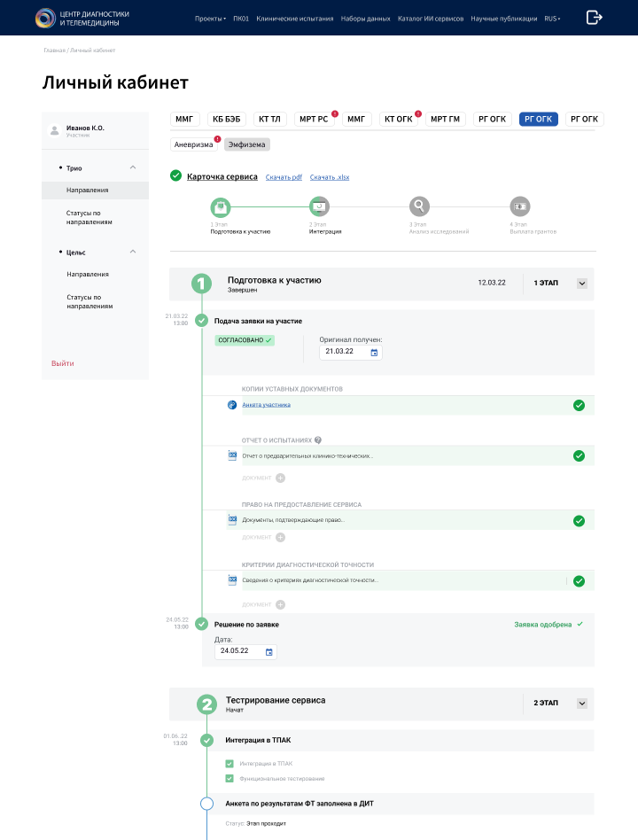This screenshot has width=638, height=840.
Task: Select stage 4 Выплата грантов money icon
Action: (x=519, y=206)
